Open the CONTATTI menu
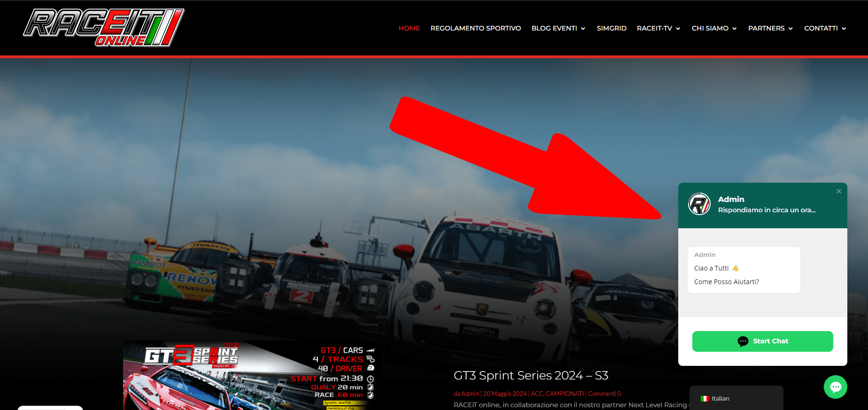The image size is (868, 410). click(x=821, y=28)
